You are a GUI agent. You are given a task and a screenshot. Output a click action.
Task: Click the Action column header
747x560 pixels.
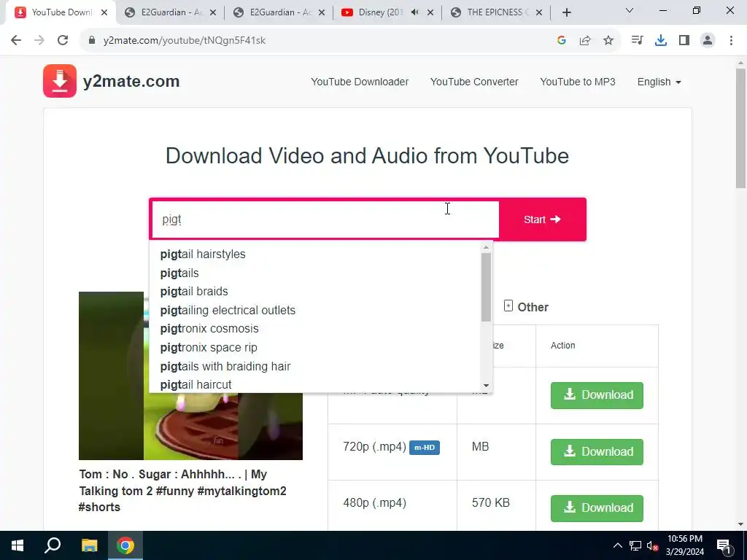(562, 346)
